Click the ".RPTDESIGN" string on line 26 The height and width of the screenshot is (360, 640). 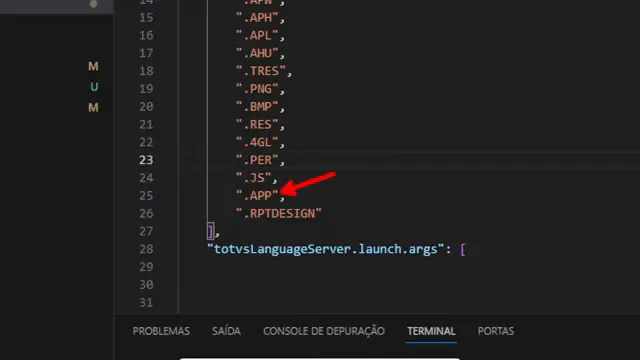279,213
